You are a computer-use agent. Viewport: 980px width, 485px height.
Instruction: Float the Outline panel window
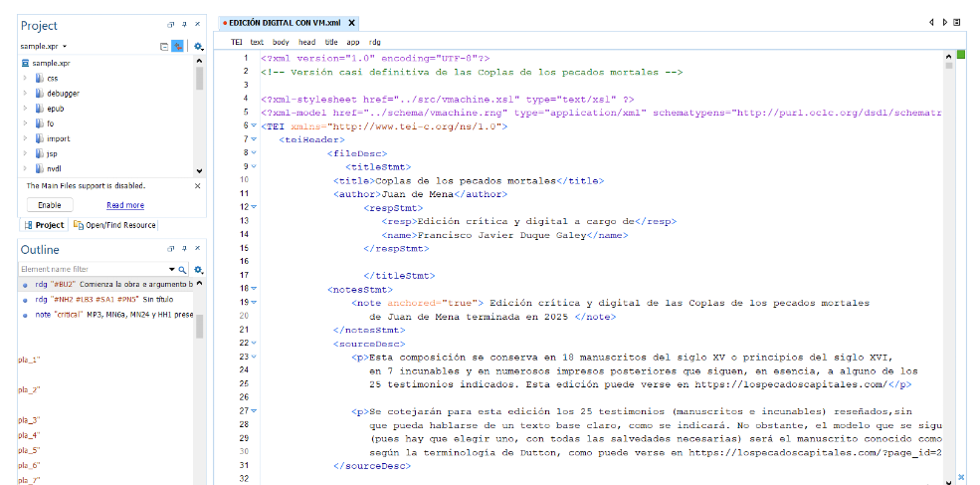170,249
